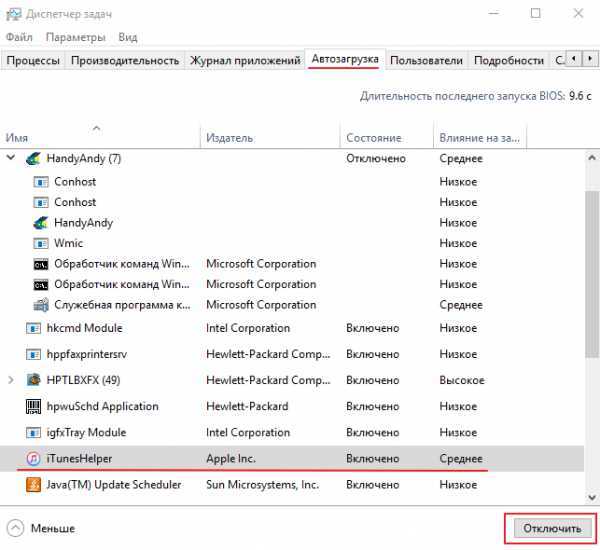Screen dimensions: 600x550
Task: Expand the HPTLBXFX (49) group
Action: (x=11, y=380)
